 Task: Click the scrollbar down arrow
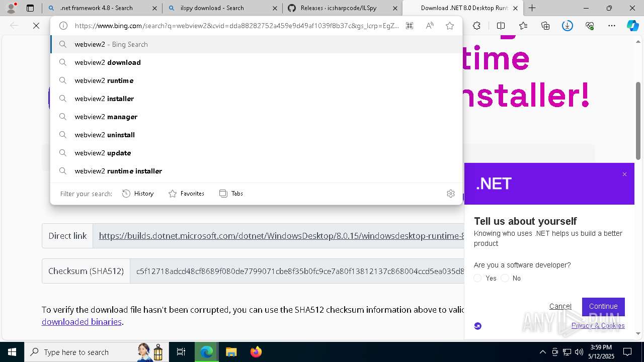click(x=638, y=333)
